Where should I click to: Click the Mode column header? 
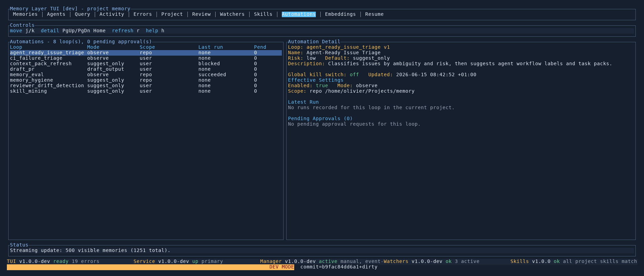tap(93, 47)
